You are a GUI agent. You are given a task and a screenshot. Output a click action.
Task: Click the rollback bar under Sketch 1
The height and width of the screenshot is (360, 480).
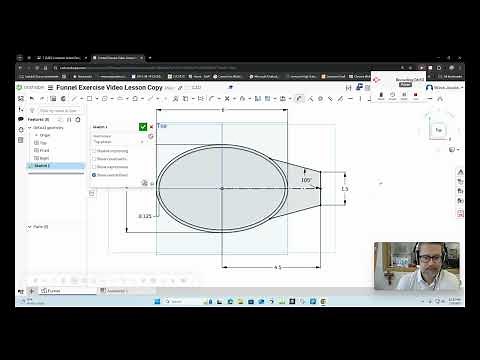(x=55, y=173)
